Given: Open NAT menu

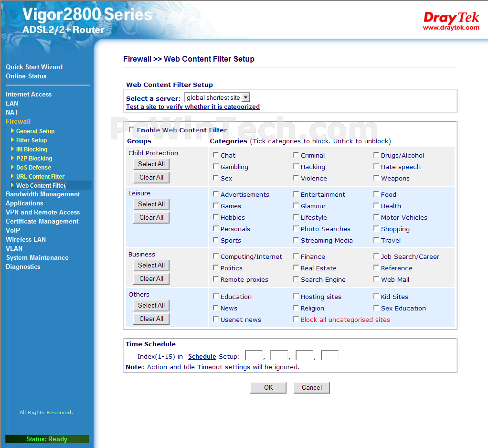Looking at the screenshot, I should point(12,112).
